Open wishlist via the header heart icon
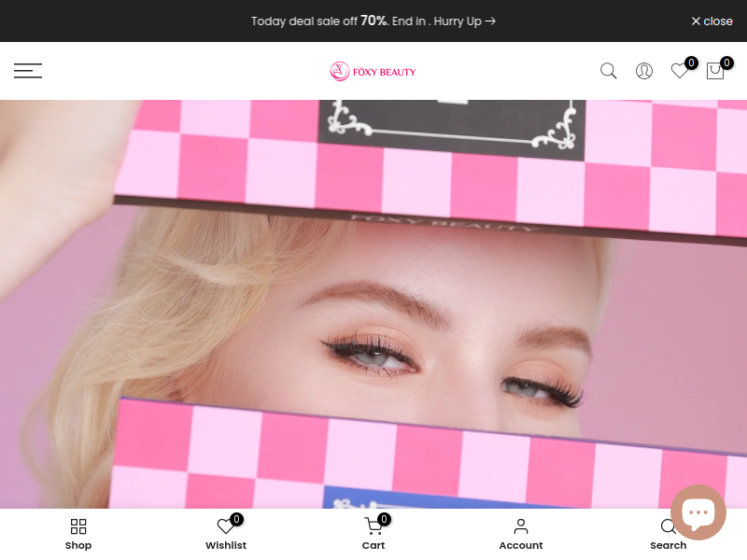Viewport: 747px width, 560px height. (x=680, y=72)
